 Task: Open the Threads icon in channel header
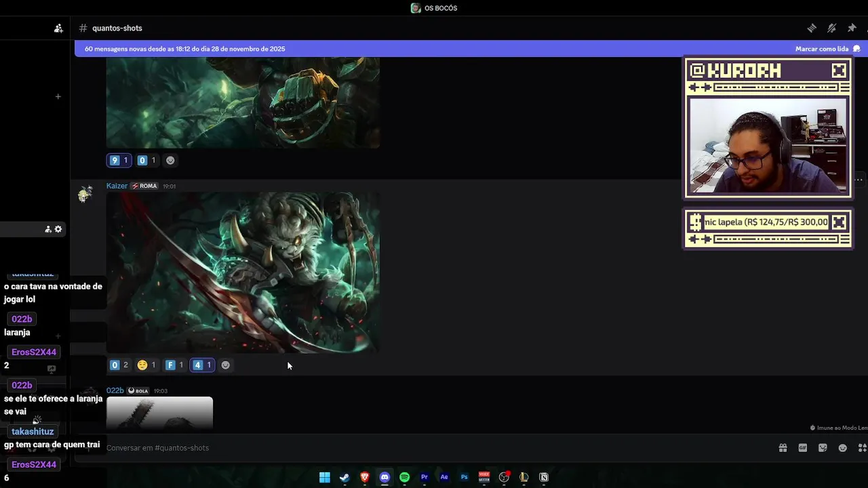click(812, 28)
